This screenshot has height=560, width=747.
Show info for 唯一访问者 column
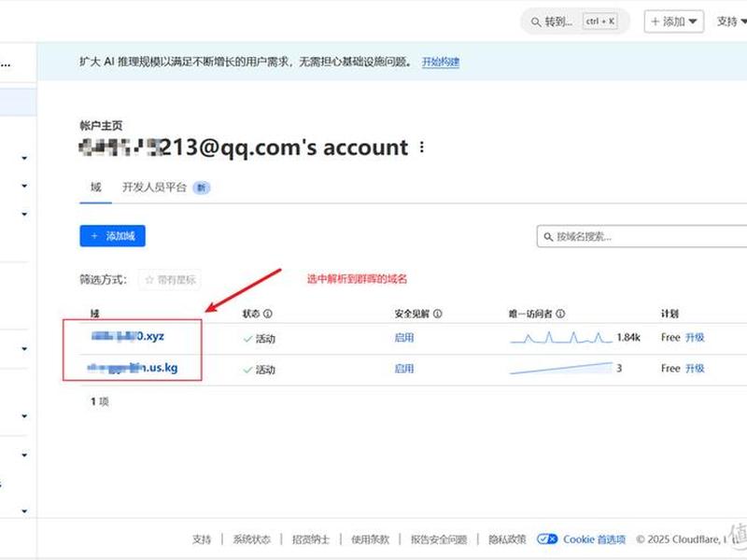[561, 314]
